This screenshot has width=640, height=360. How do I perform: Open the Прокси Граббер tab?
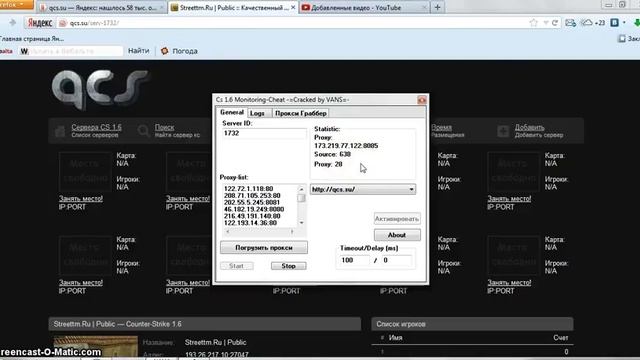300,113
